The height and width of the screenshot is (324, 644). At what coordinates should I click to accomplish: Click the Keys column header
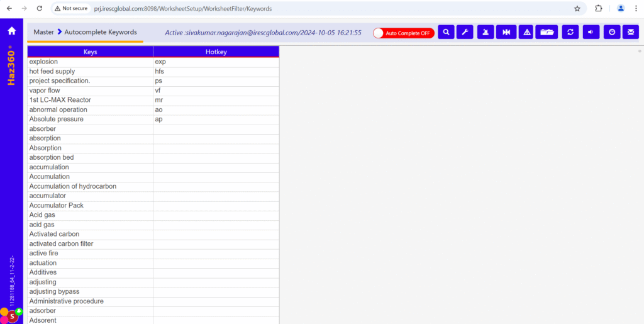(90, 52)
